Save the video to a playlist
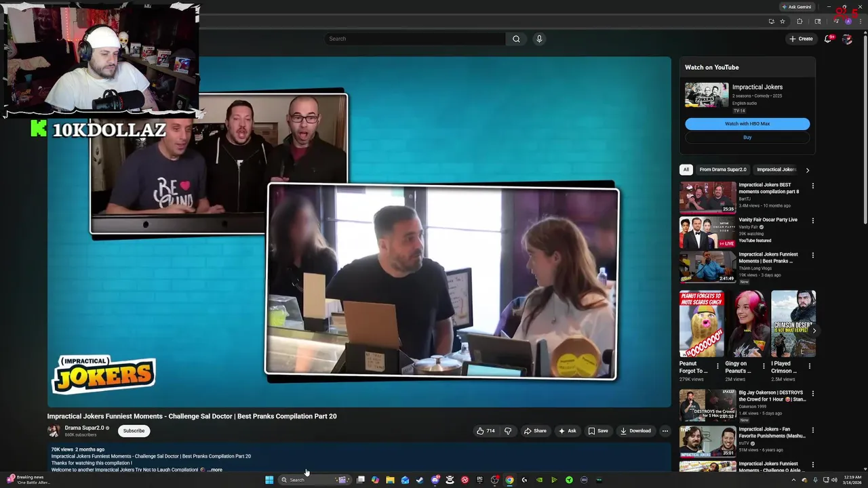This screenshot has width=868, height=488. click(x=598, y=430)
